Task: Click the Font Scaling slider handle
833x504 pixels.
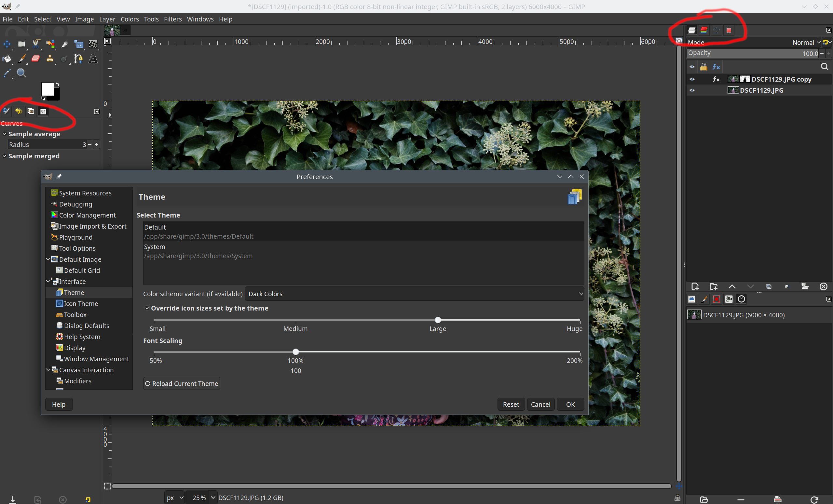Action: click(x=295, y=351)
